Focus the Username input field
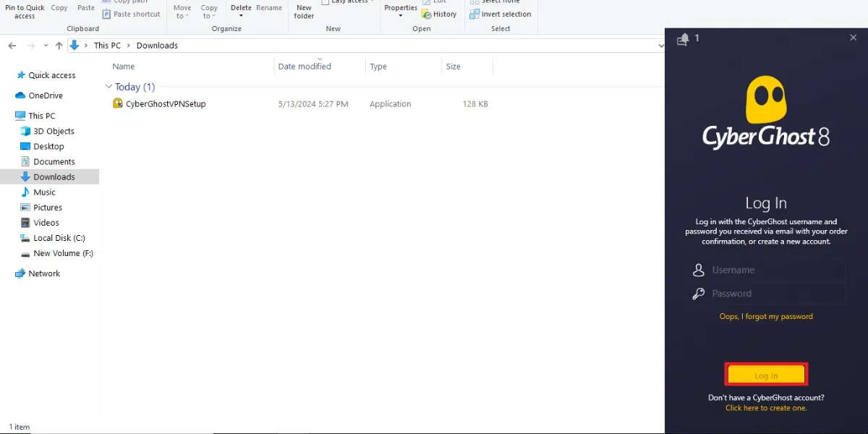This screenshot has height=434, width=868. 778,270
